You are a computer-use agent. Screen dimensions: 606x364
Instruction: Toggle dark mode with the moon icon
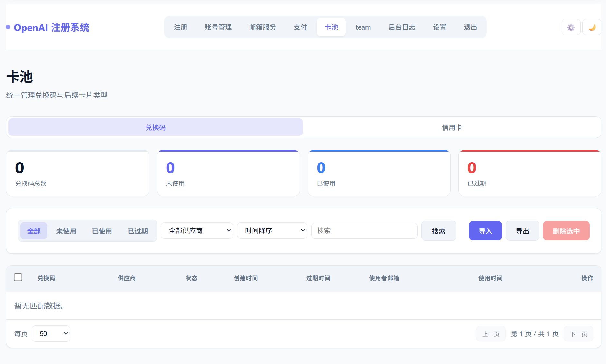click(592, 27)
